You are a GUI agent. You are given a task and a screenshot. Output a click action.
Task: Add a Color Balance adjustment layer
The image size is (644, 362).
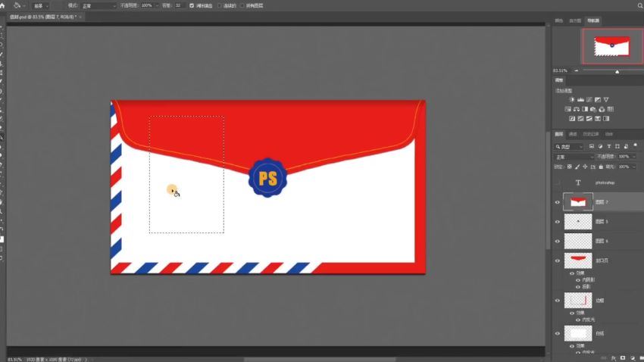(577, 109)
